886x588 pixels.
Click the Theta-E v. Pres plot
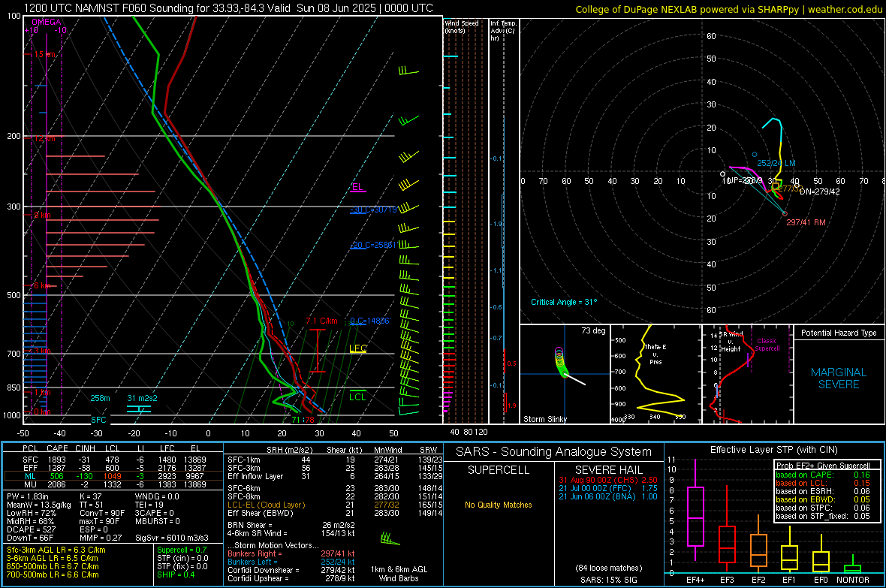click(655, 374)
